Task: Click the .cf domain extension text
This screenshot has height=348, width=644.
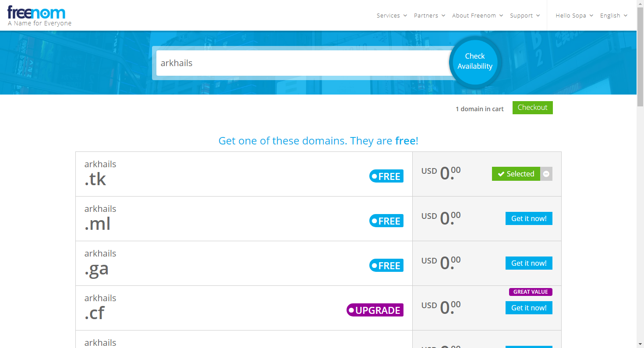Action: 95,313
